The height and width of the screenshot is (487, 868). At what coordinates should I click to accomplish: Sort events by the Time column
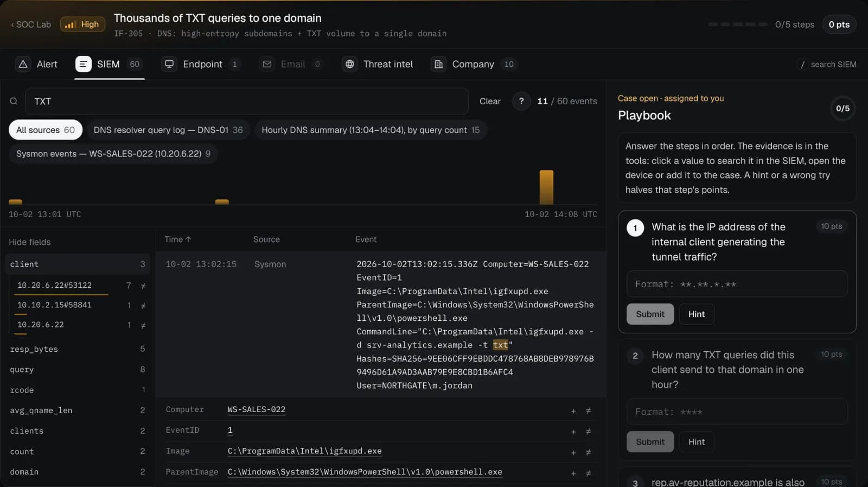177,239
